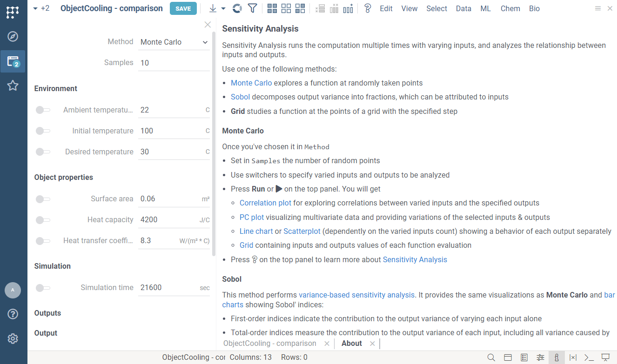617x364 pixels.
Task: Click the search magnifier in status bar
Action: click(491, 357)
